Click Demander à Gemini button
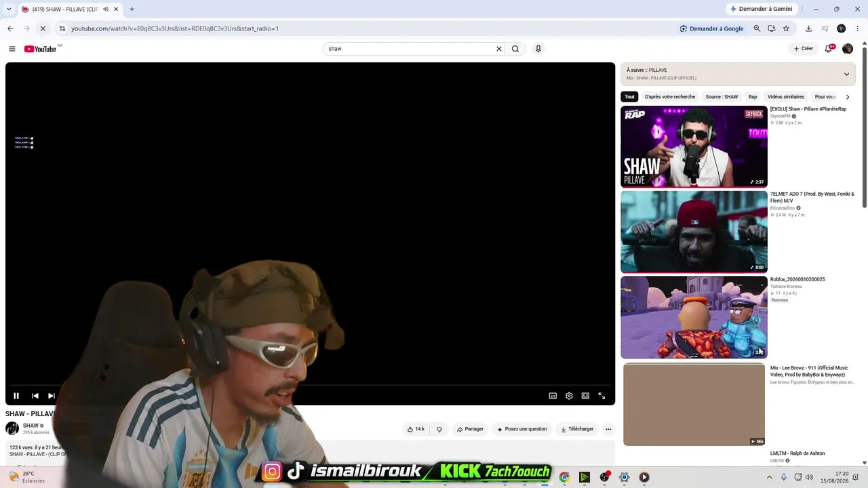Viewport: 868px width, 488px height. click(761, 9)
